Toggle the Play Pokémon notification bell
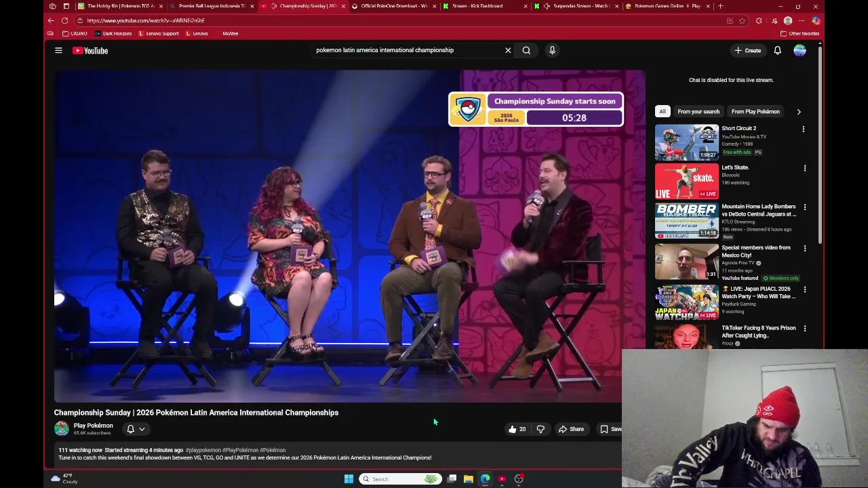This screenshot has height=488, width=868. (x=131, y=429)
